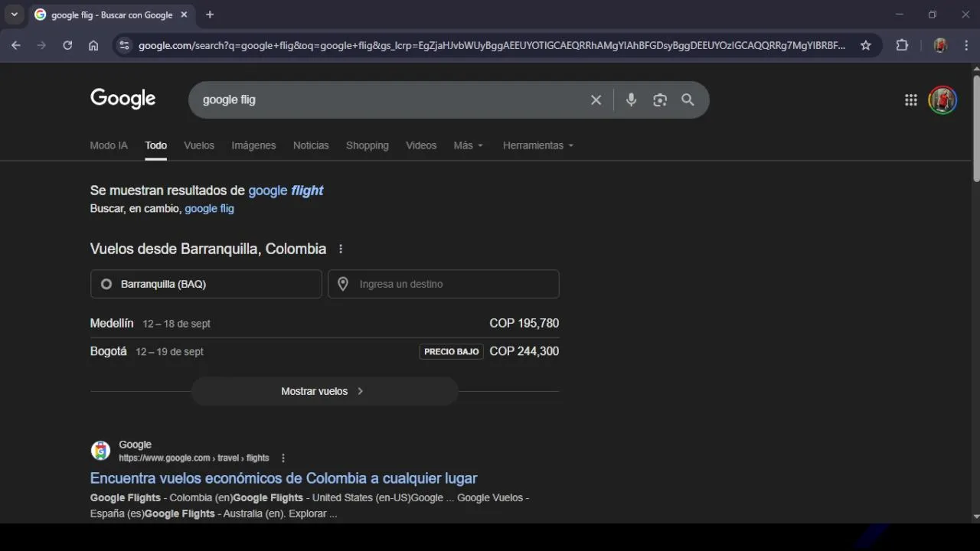Click the Google logo
The image size is (980, 551).
click(122, 99)
